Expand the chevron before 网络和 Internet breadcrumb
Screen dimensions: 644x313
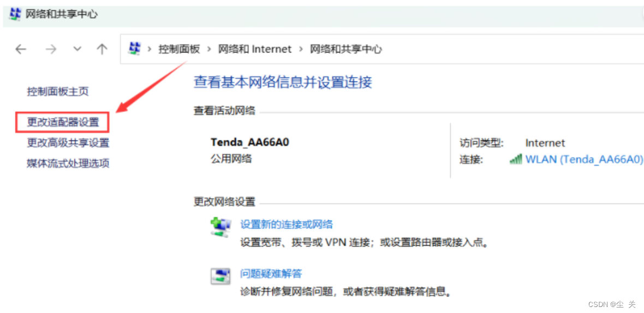coord(208,49)
